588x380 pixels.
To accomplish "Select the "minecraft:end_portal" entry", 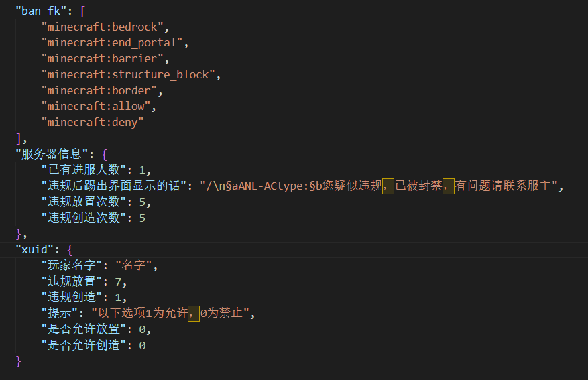I will coord(112,43).
